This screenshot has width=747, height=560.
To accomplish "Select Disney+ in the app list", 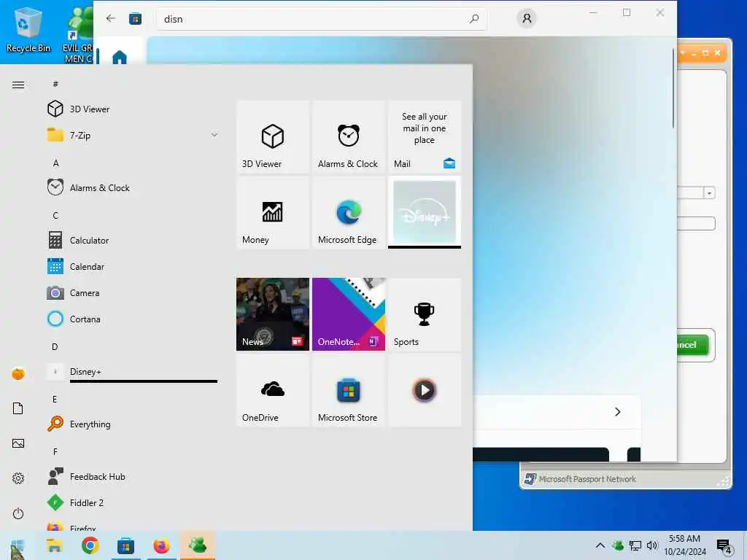I will 132,371.
